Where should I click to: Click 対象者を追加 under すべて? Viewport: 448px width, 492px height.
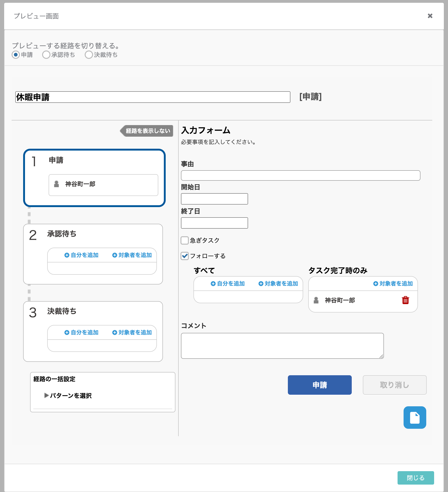278,283
